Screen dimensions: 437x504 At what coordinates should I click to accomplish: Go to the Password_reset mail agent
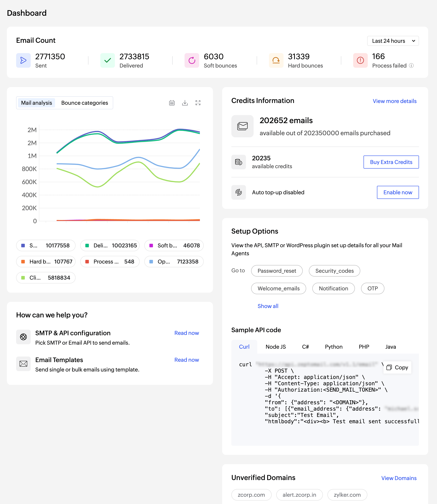[277, 271]
